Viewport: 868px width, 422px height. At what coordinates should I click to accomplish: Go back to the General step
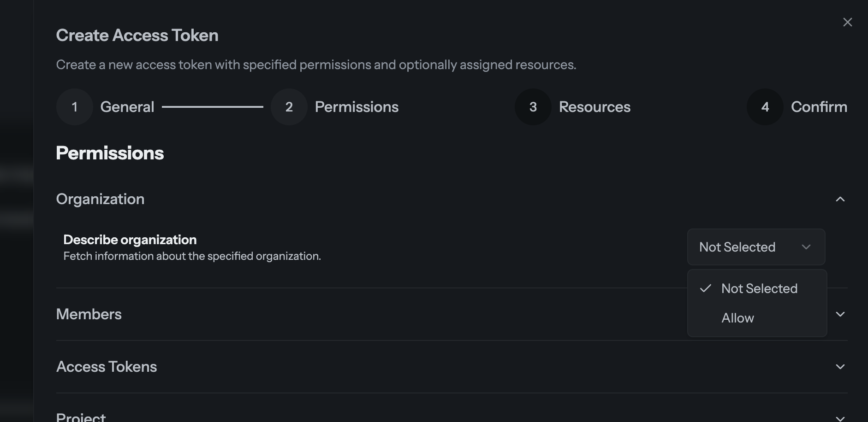tap(127, 106)
